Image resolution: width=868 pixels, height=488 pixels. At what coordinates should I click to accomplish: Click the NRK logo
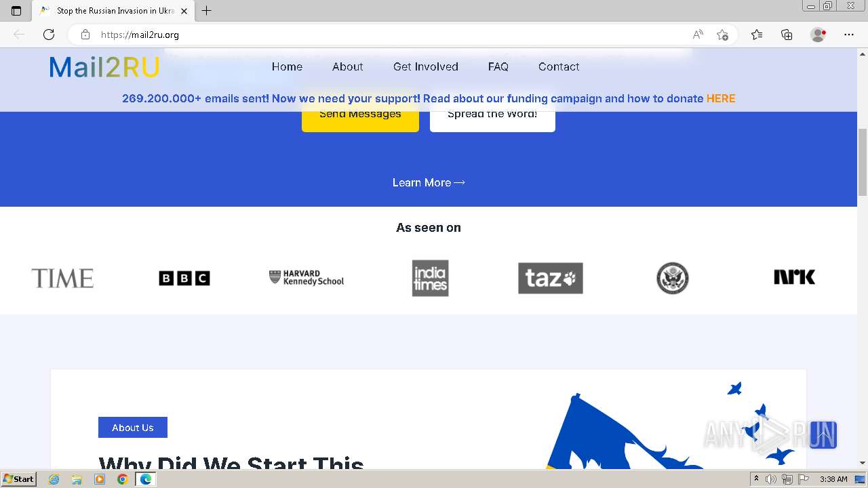[794, 277]
